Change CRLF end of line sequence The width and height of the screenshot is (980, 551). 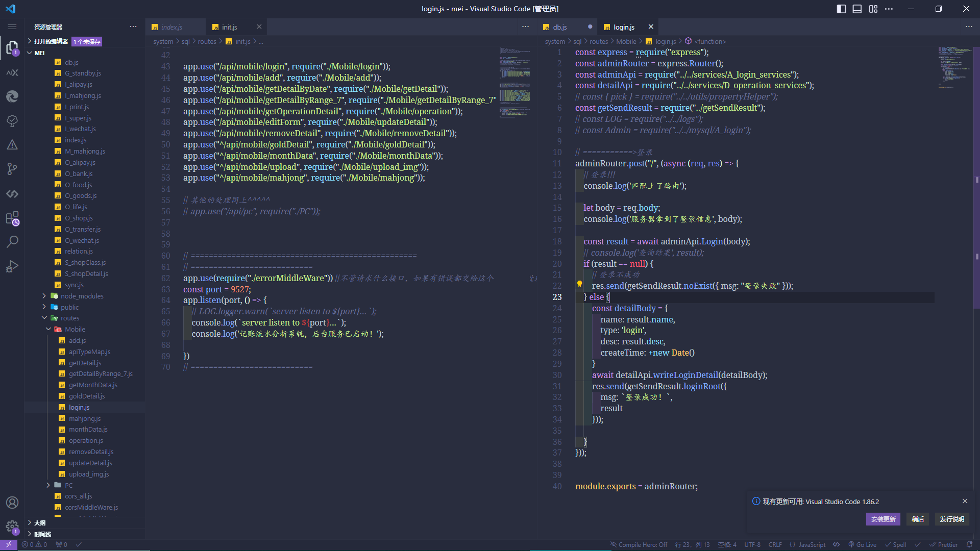pyautogui.click(x=775, y=544)
